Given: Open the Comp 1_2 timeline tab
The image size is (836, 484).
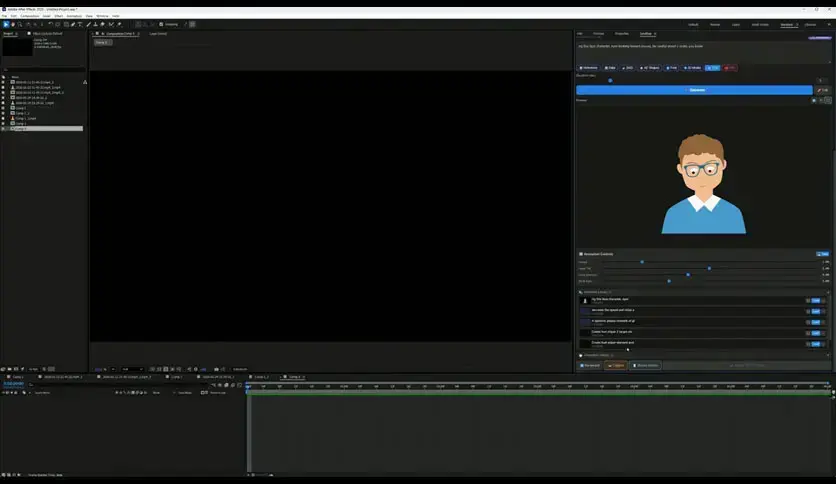Looking at the screenshot, I should coord(261,377).
